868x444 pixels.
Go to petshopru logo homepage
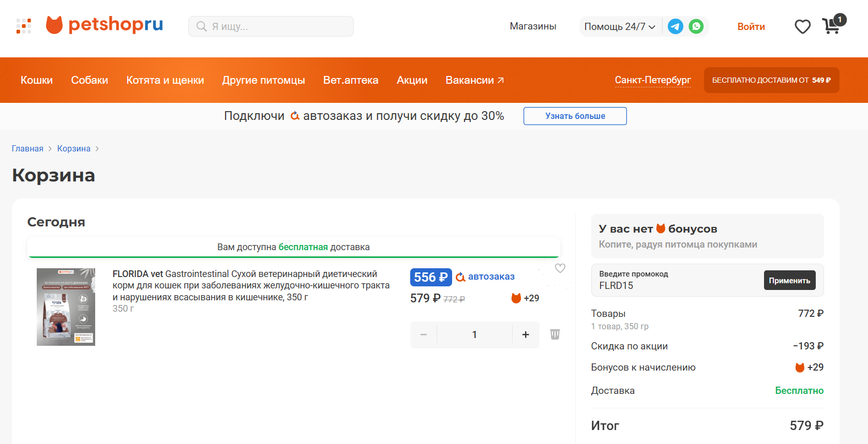click(104, 25)
